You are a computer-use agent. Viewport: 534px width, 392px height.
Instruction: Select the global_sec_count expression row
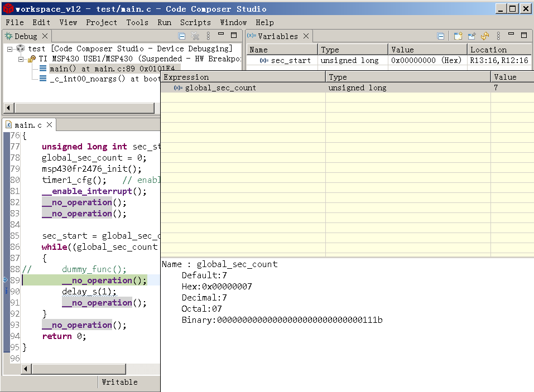point(220,88)
